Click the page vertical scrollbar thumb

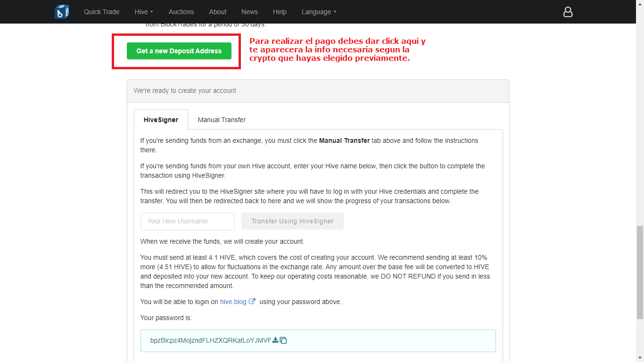(x=640, y=272)
